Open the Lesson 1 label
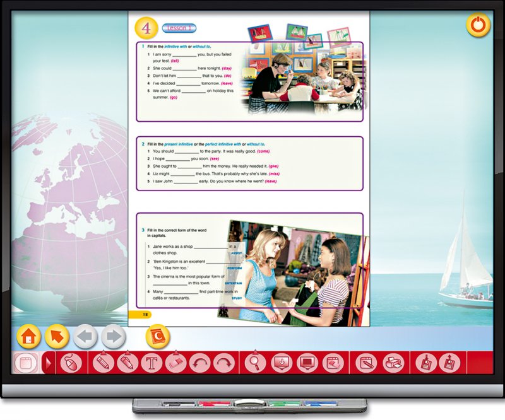The image size is (505, 420). coord(179,28)
